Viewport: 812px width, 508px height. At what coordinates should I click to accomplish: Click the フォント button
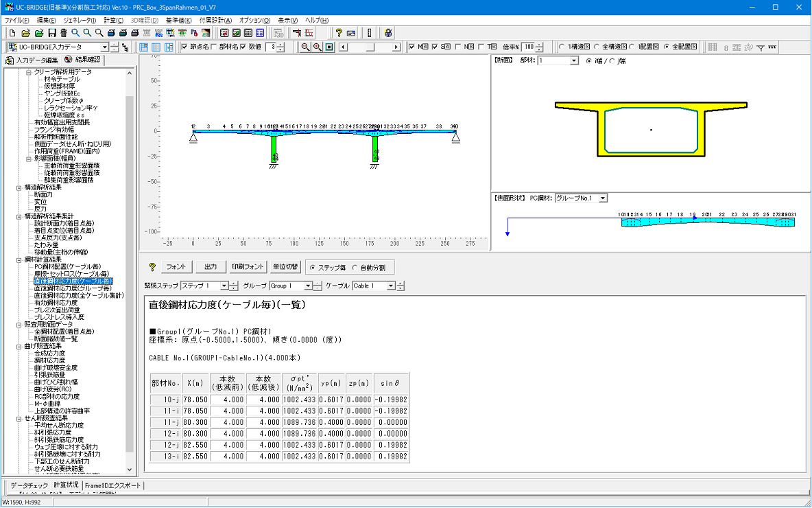click(176, 267)
